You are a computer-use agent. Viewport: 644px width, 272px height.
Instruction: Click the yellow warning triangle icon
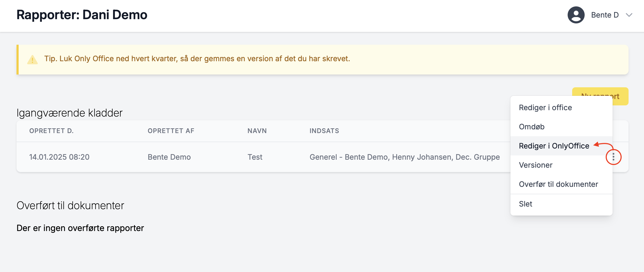(32, 59)
